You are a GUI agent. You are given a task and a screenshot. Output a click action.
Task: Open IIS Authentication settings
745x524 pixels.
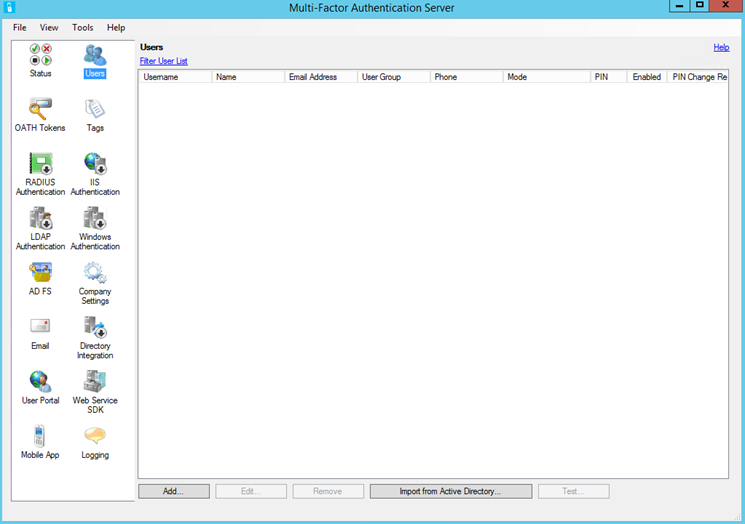tap(95, 174)
